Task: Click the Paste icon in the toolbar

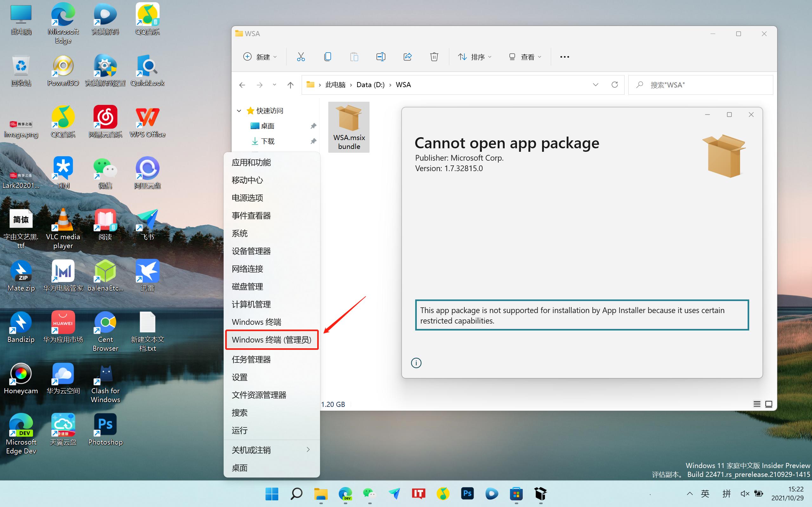Action: pos(354,56)
